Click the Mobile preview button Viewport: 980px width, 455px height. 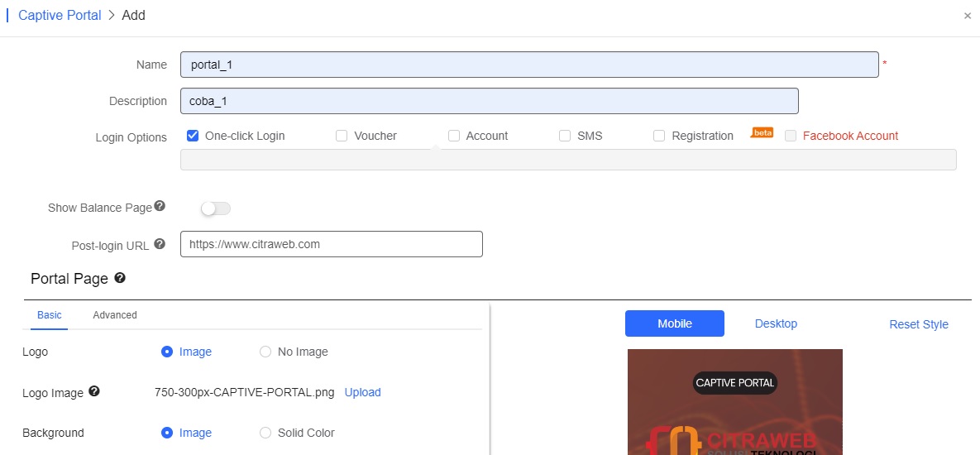pos(674,323)
